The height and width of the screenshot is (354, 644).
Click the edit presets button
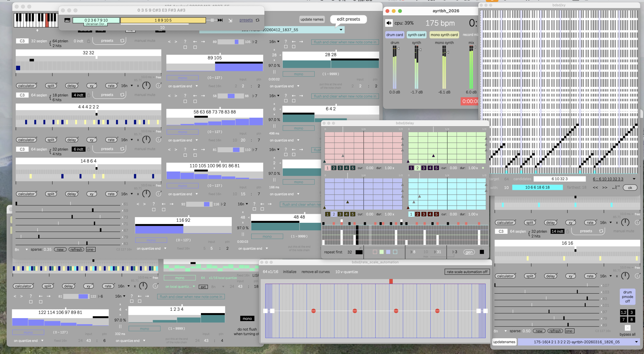pyautogui.click(x=348, y=19)
